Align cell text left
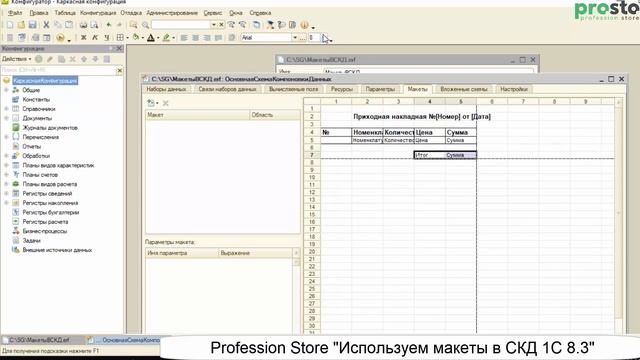Image resolution: width=640 pixels, height=360 pixels. [184, 38]
